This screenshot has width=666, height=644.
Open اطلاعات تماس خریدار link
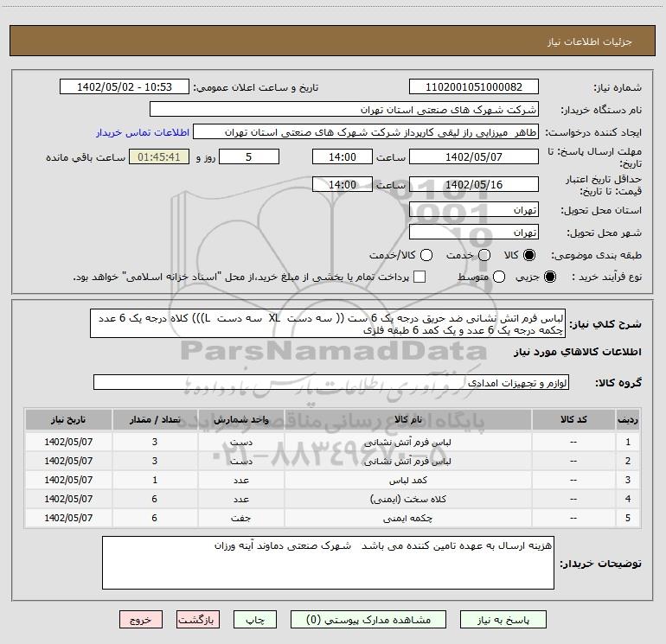tap(143, 132)
